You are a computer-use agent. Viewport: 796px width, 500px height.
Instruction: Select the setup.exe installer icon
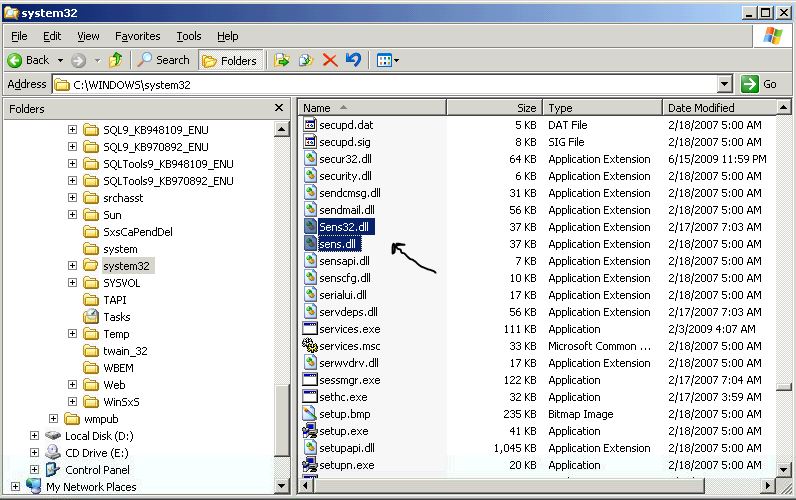[310, 430]
